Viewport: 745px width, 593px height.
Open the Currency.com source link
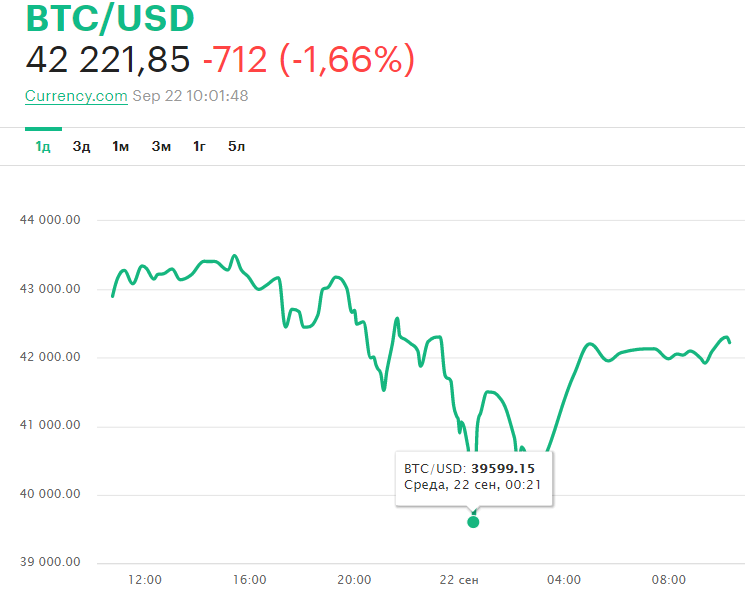pos(76,96)
